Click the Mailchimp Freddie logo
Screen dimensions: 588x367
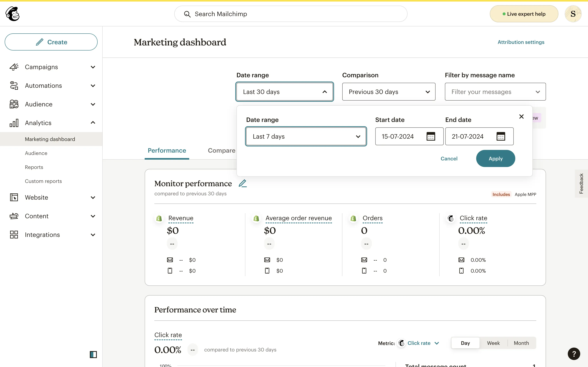[x=13, y=14]
